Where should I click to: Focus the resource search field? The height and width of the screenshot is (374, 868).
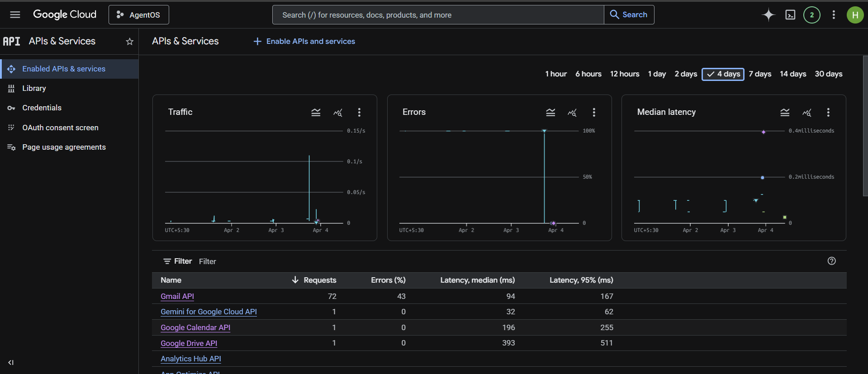[438, 15]
